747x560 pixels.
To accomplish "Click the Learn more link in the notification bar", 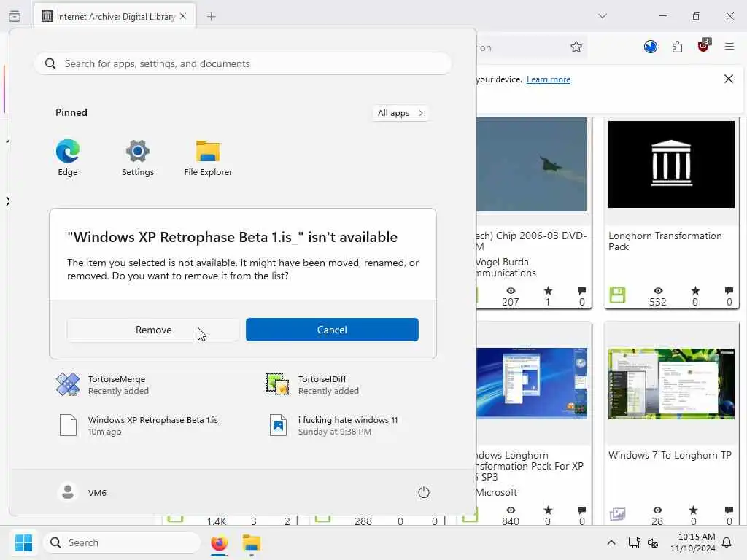I will (549, 79).
